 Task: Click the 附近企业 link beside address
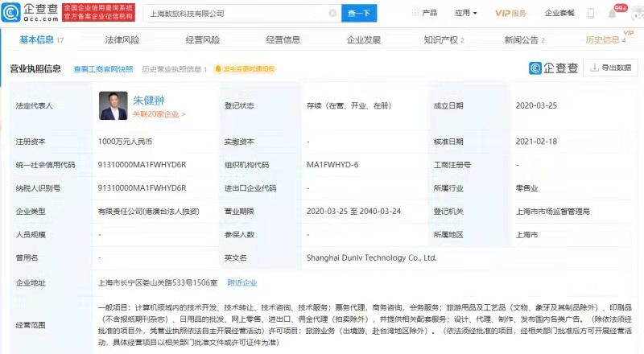[242, 282]
